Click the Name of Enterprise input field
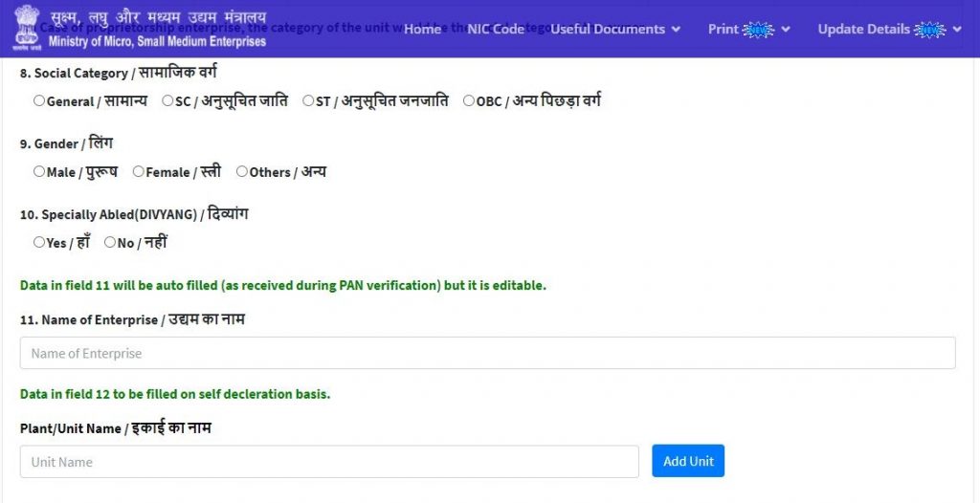The image size is (980, 503). point(487,353)
